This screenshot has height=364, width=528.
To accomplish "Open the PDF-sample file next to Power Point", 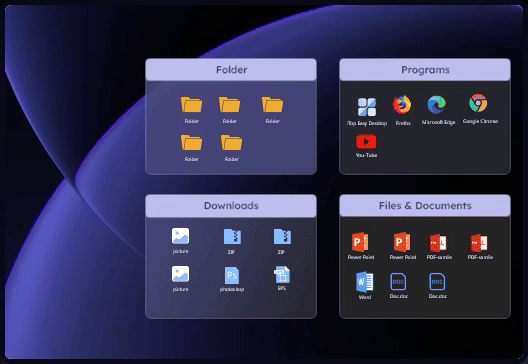I will point(438,243).
